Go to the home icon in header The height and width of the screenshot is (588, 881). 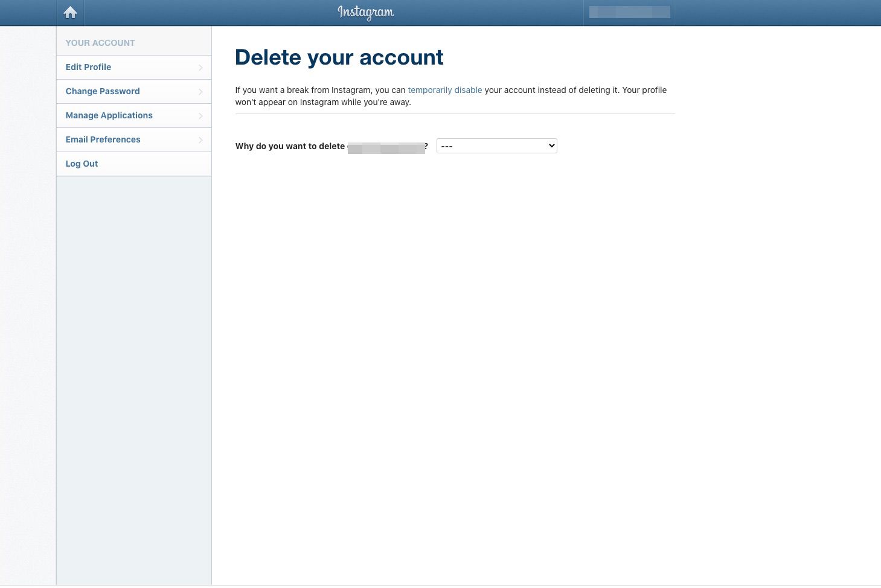click(x=70, y=13)
